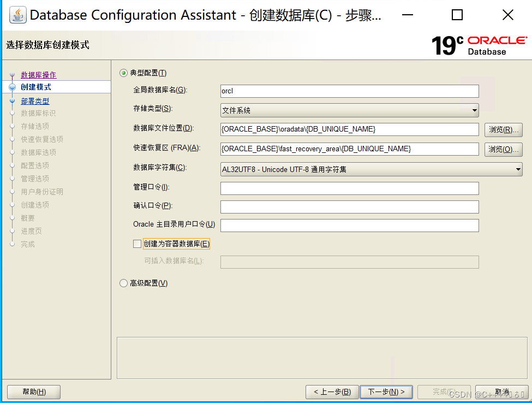Expand the 数据库字符集 AL32UTF8 dropdown

point(371,169)
